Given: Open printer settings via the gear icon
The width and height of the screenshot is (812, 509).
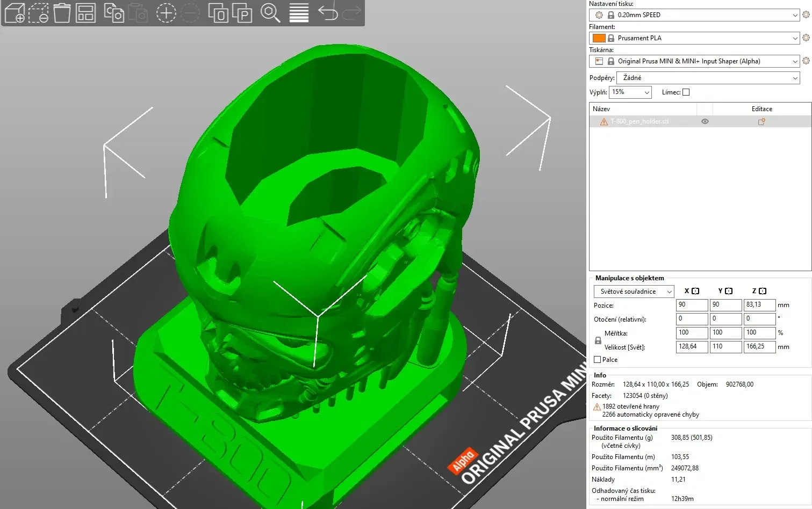Looking at the screenshot, I should click(806, 61).
